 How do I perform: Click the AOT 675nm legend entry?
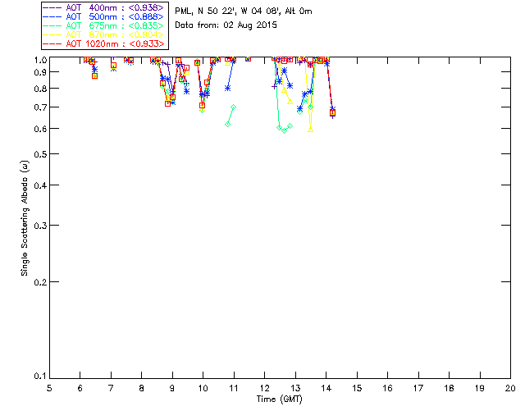pos(103,25)
